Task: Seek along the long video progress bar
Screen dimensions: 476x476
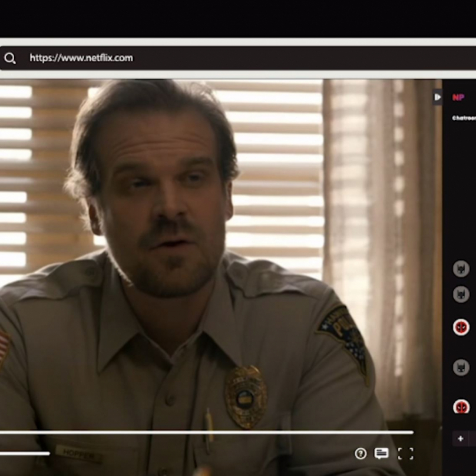Action: tap(207, 432)
